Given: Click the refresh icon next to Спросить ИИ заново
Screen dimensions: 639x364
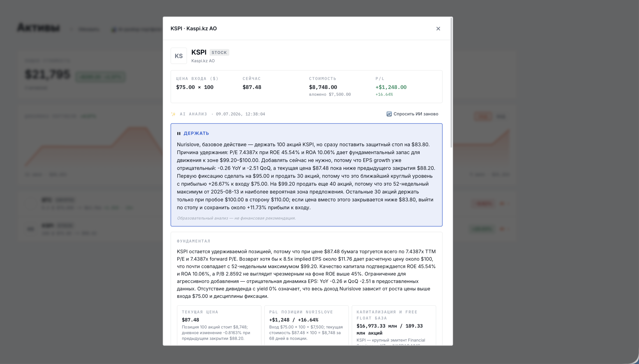Looking at the screenshot, I should tap(389, 114).
